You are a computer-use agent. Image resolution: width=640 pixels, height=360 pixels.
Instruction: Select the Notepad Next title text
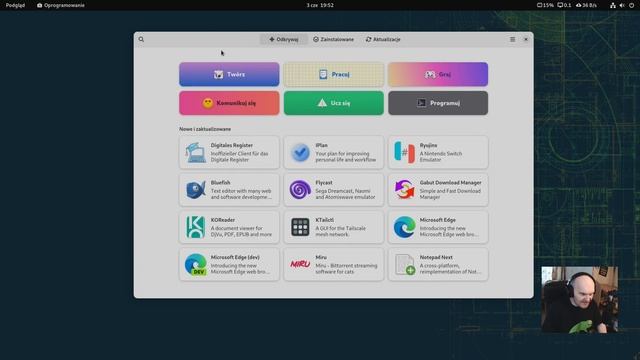tap(436, 257)
